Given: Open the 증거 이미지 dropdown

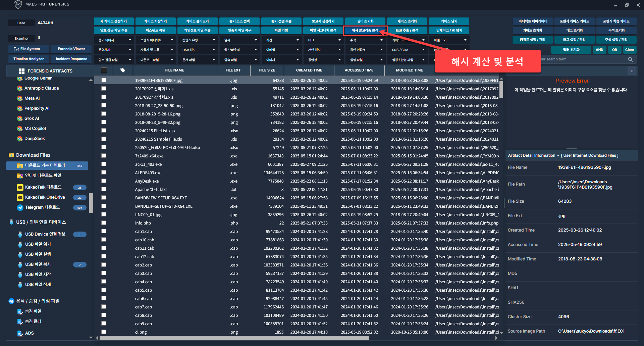Looking at the screenshot, I should (x=114, y=40).
